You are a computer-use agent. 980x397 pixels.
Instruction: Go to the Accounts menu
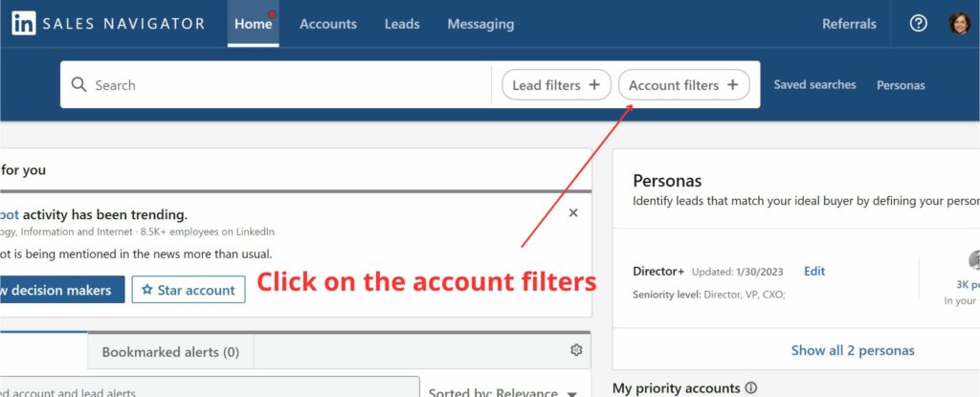tap(328, 24)
